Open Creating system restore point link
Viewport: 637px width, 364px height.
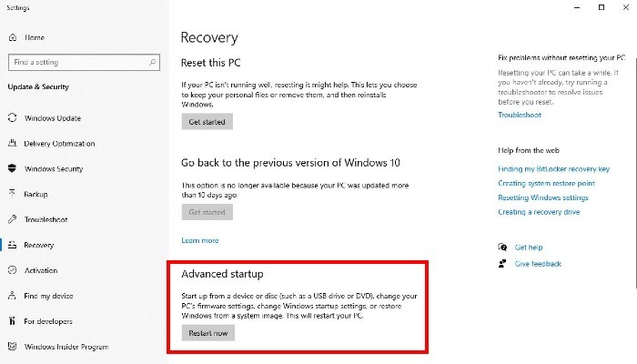(x=545, y=183)
